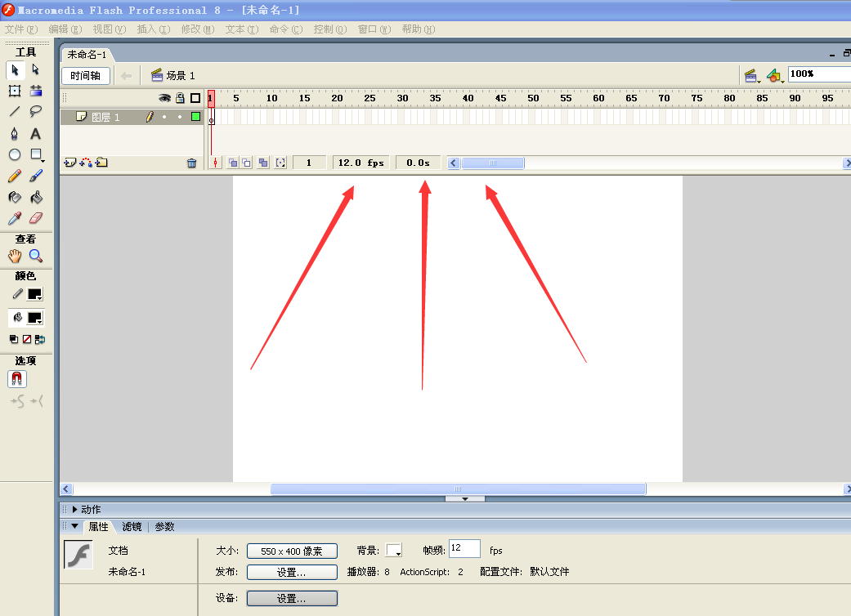Screen dimensions: 851x616
Task: Click the 550 x 400 像素 size button
Action: (x=292, y=551)
